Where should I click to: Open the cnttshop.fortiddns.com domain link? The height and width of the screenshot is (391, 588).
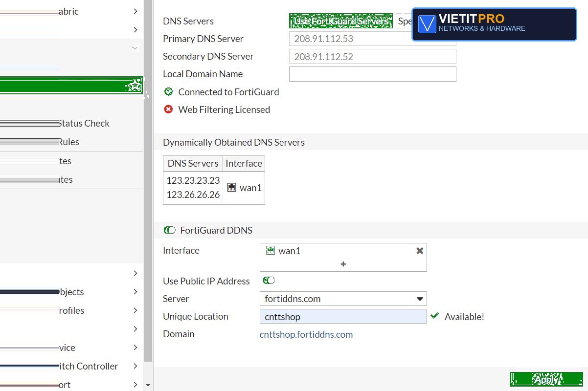(x=306, y=334)
